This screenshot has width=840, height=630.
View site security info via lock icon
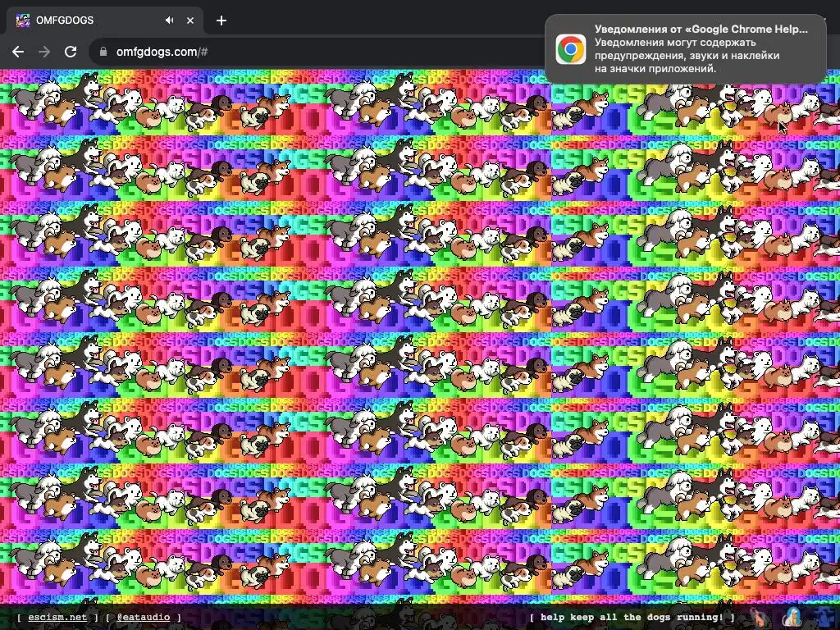point(103,52)
